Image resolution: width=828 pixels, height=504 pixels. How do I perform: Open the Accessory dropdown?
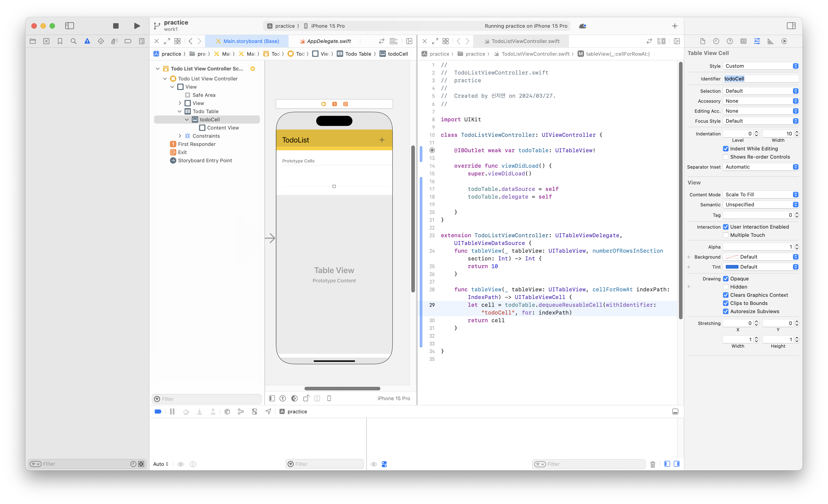click(761, 101)
